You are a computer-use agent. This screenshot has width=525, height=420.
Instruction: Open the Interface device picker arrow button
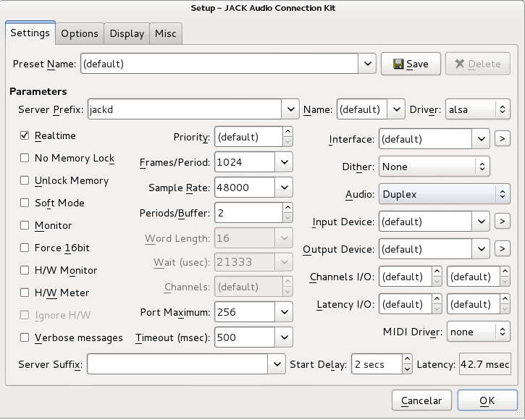[x=503, y=138]
